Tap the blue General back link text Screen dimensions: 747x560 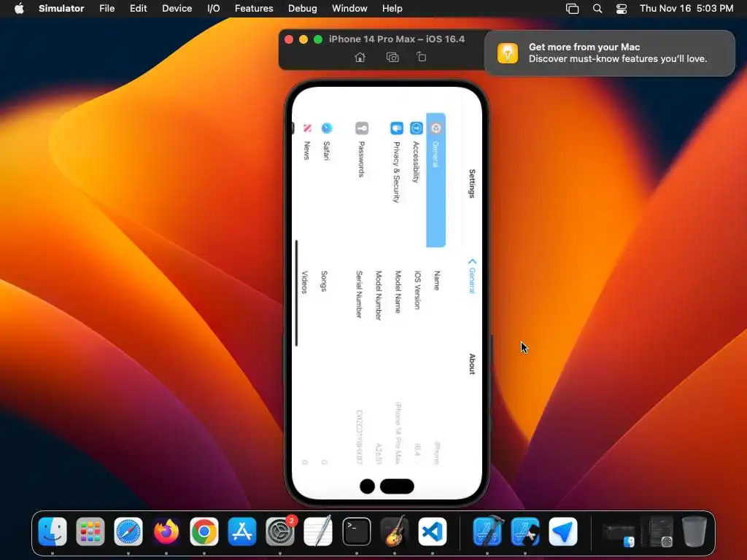(x=472, y=281)
